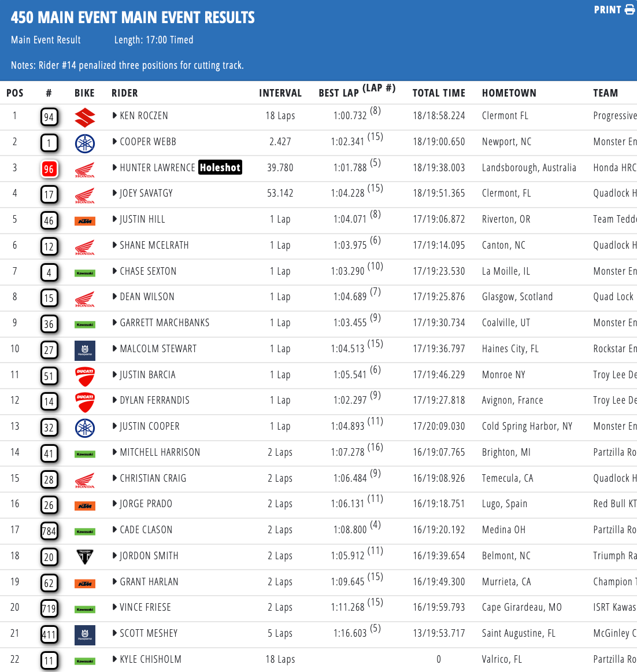
Task: Open the Kyle Chisholm rider name
Action: pyautogui.click(x=150, y=659)
